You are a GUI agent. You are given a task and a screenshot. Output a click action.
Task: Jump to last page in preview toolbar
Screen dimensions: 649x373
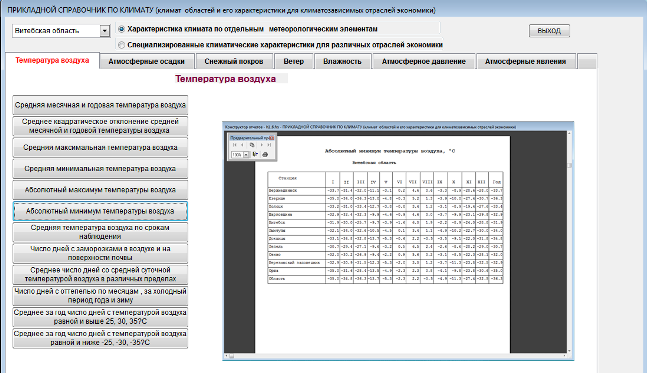pos(269,145)
